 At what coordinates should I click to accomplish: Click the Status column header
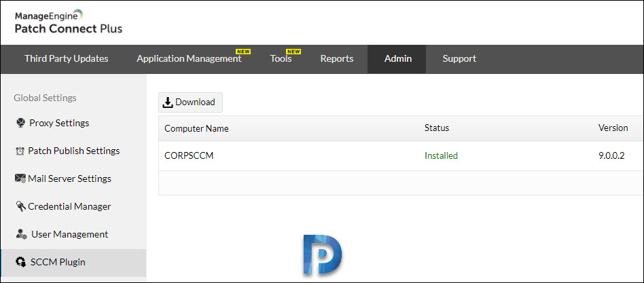click(437, 128)
